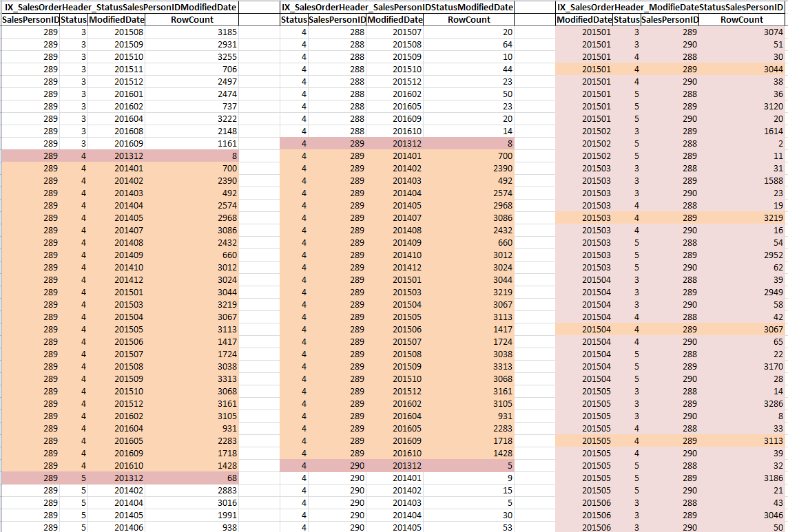Image resolution: width=788 pixels, height=532 pixels.
Task: Select the IX_SalesOrderHeader_StatusSalesPersonIDModifiedDate title cell
Action: click(x=120, y=7)
